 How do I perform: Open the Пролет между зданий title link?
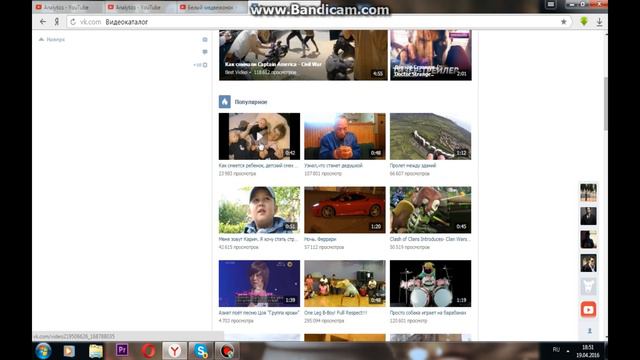coord(413,166)
